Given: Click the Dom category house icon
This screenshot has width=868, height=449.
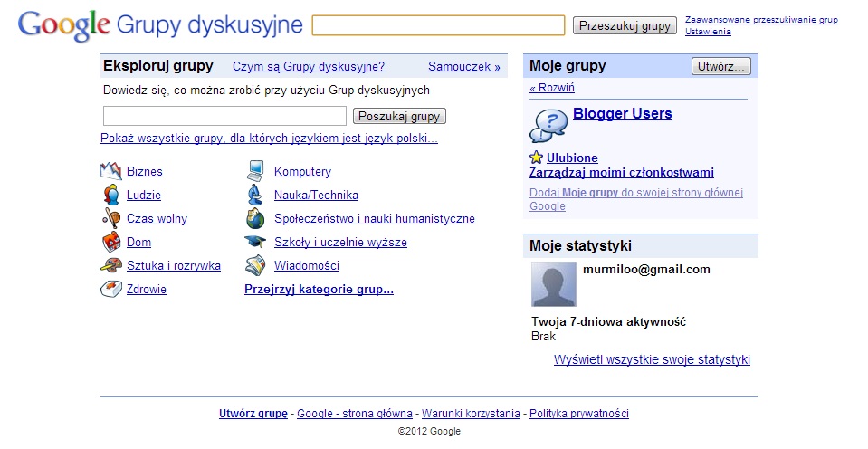Looking at the screenshot, I should pyautogui.click(x=110, y=242).
